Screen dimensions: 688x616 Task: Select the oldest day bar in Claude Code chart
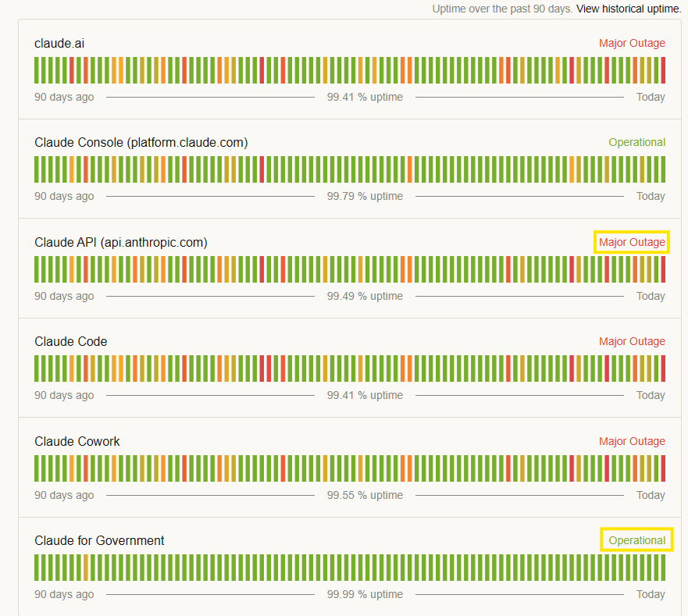pyautogui.click(x=37, y=369)
